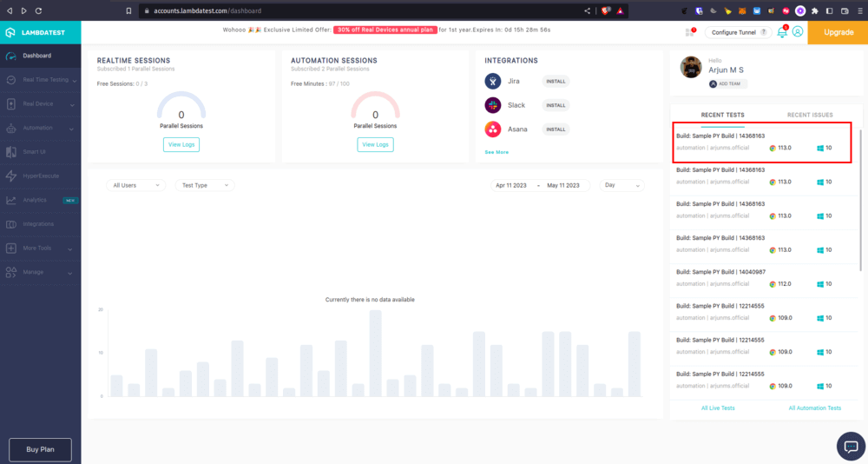Click the 30% off Real Devices annual plan banner
The width and height of the screenshot is (868, 464).
pos(385,30)
